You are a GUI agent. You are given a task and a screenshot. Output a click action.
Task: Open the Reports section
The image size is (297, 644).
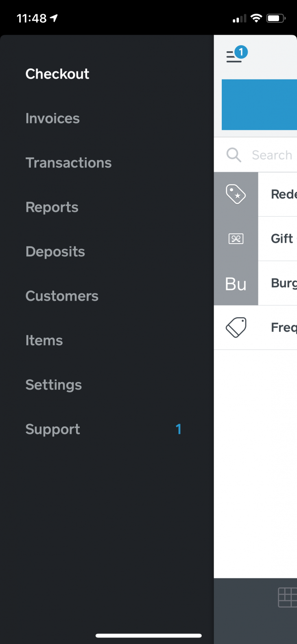click(52, 207)
